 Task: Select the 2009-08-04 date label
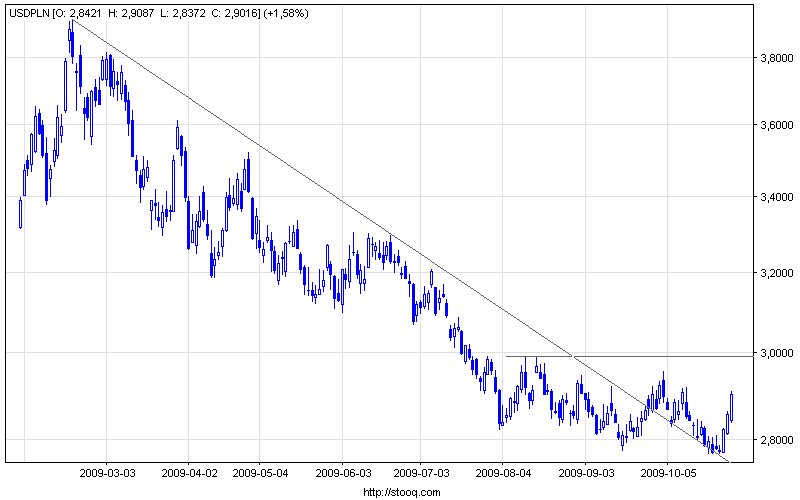pyautogui.click(x=503, y=473)
